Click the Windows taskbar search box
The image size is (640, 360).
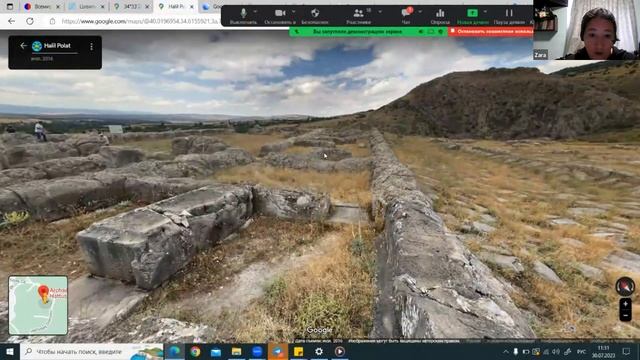(x=92, y=351)
